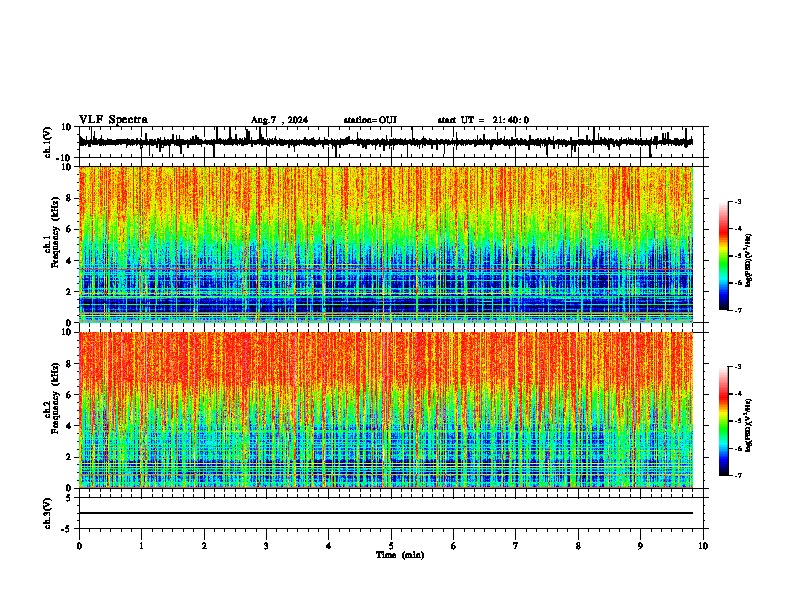Click time axis tick label "7"
Image resolution: width=792 pixels, height=612 pixels.
tap(516, 546)
